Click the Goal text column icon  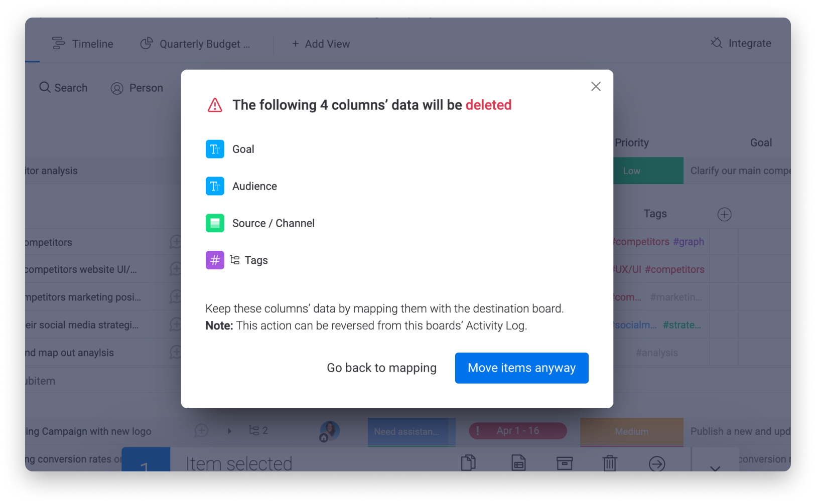pos(215,149)
